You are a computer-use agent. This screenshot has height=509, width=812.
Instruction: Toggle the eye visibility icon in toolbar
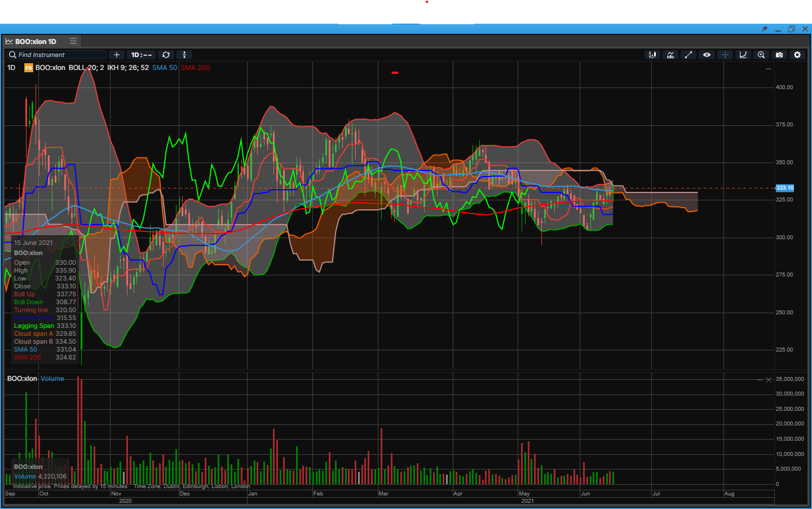[707, 55]
